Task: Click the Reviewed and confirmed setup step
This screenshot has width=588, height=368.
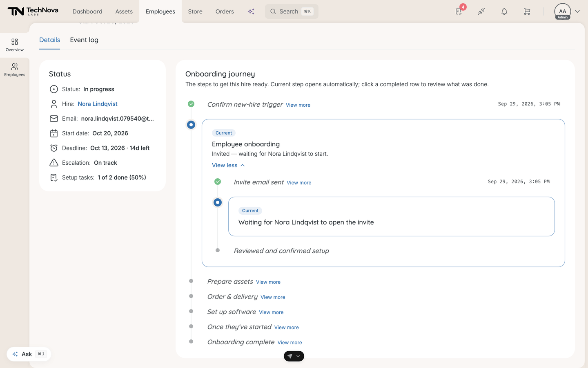Action: (x=281, y=251)
